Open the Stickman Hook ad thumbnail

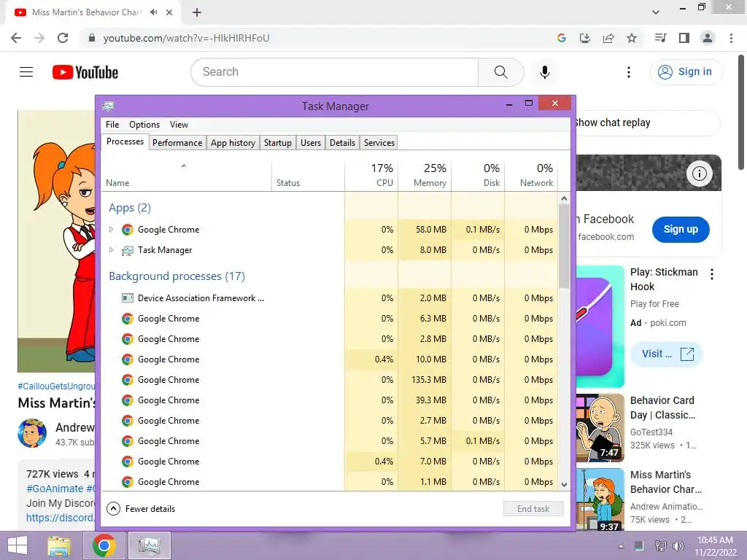click(x=600, y=326)
